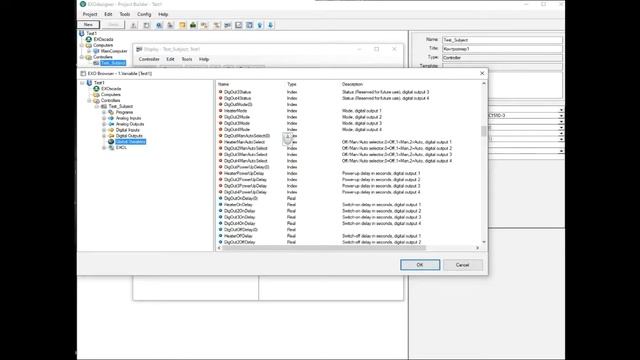Click the Name input field in properties panel
640x360 pixels.
[x=502, y=40]
